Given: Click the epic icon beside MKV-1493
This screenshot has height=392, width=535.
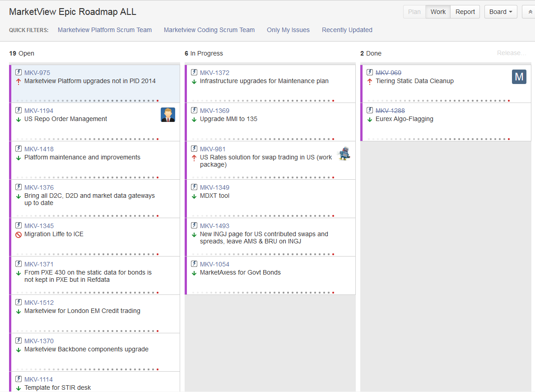Looking at the screenshot, I should [194, 225].
